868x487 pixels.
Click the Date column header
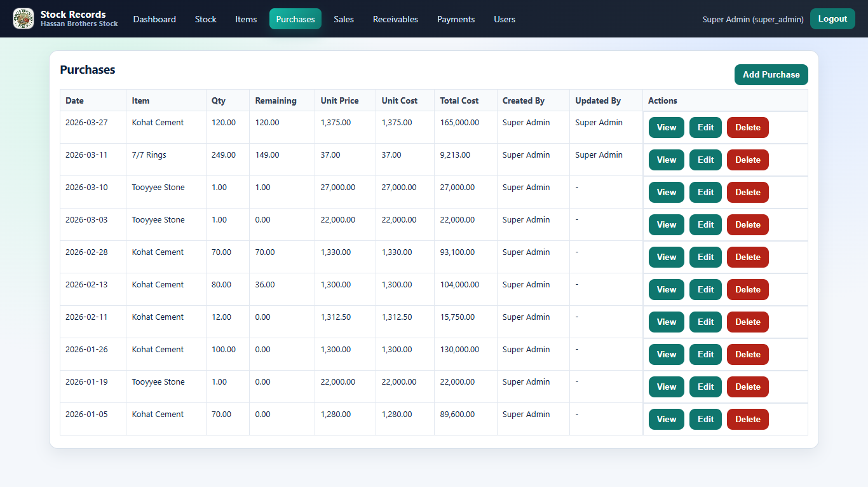click(93, 100)
